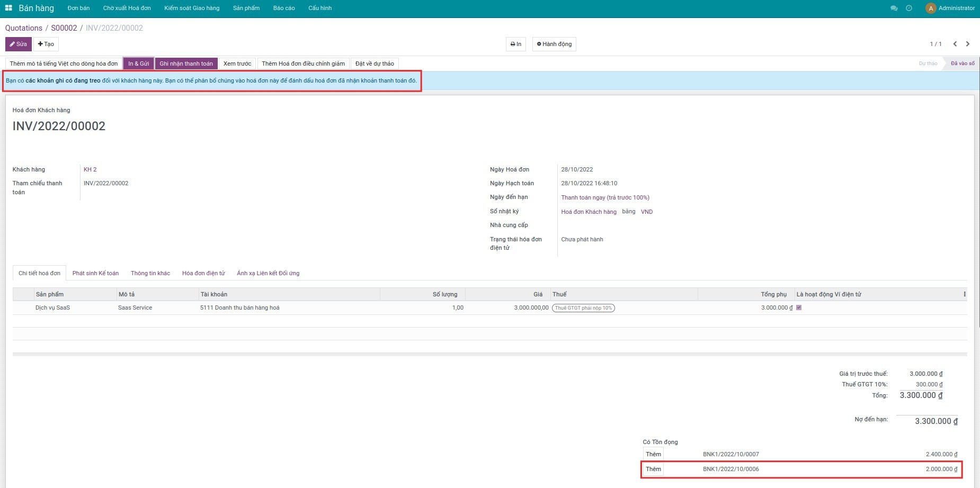Click the S00002 breadcrumb link
Screen dimensions: 980x488
(64, 28)
